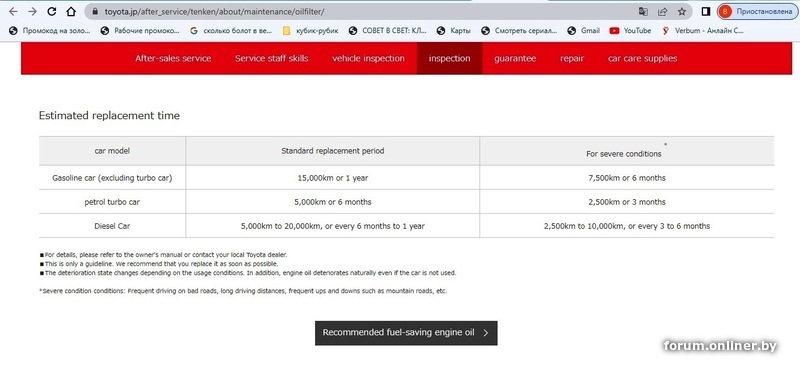Open the Смотреть сериал... bookmark
This screenshot has width=800, height=369.
point(519,31)
